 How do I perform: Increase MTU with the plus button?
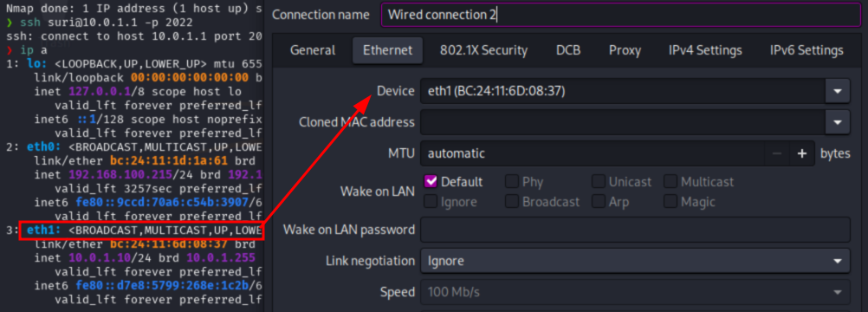tap(802, 153)
